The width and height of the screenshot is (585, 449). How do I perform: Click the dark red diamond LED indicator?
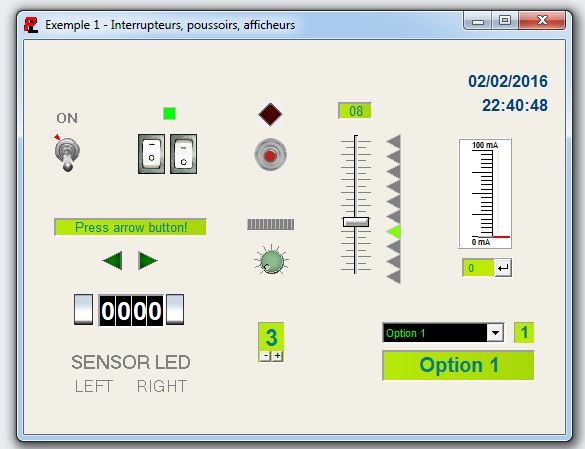click(270, 114)
